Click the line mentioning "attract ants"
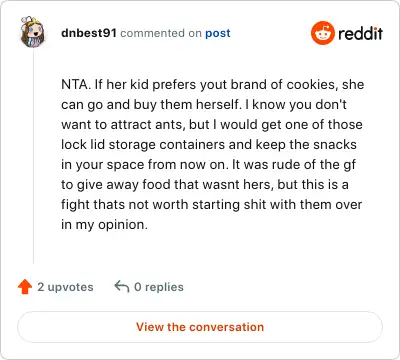Screen dimensions: 400x360 212,125
